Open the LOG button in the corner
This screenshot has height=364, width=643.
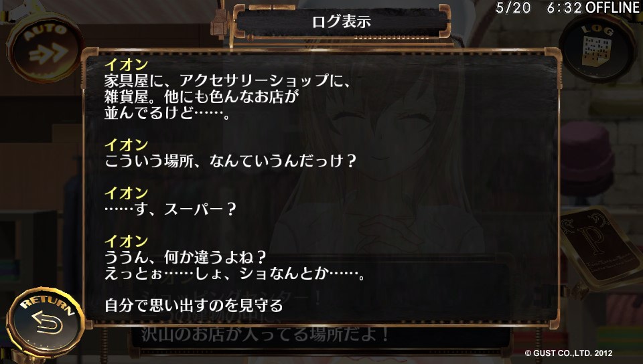(597, 48)
